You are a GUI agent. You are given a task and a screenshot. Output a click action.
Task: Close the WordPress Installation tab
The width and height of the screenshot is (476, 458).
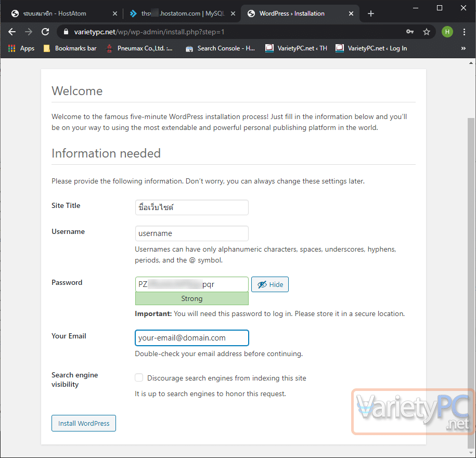(351, 14)
